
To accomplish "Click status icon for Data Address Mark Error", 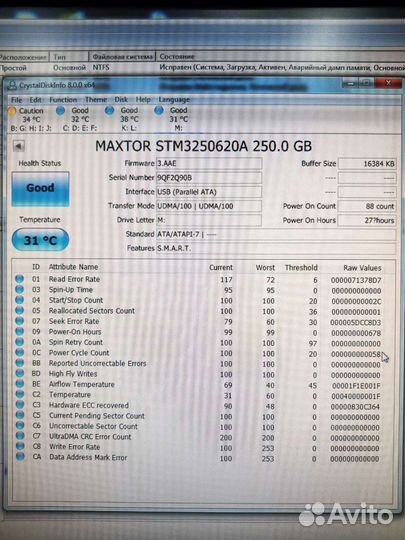I will 20,457.
